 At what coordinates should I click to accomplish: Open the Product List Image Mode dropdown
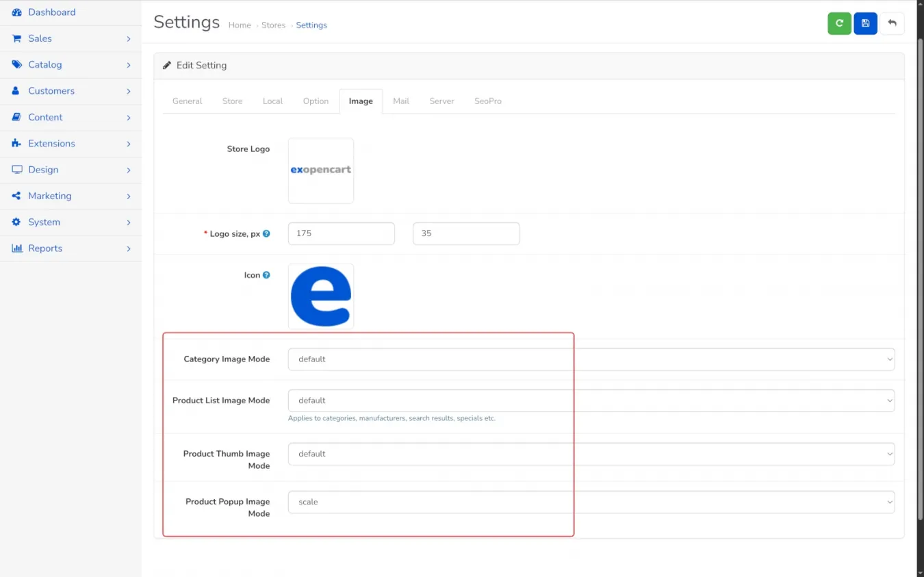[x=591, y=400]
